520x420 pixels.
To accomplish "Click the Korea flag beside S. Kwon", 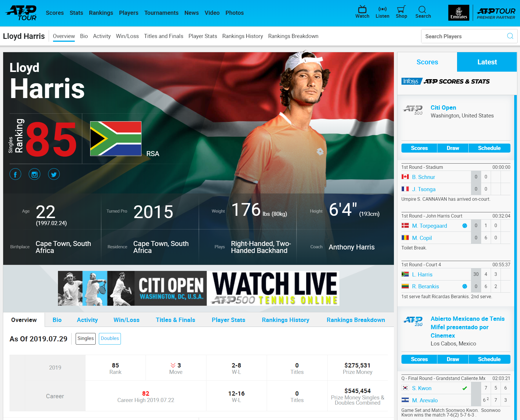I will [x=405, y=388].
